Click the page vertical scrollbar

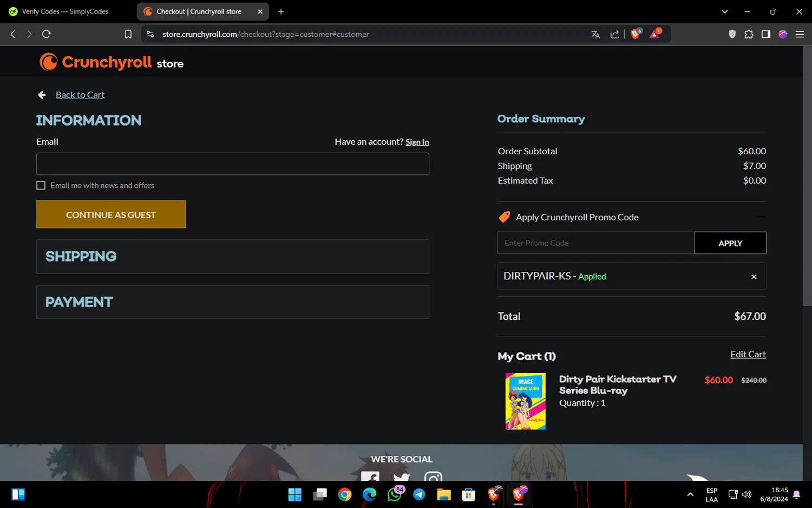[807, 176]
